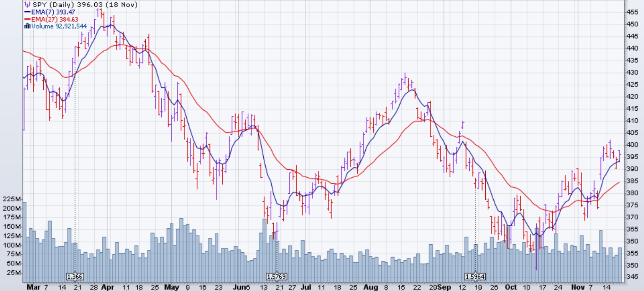Image resolution: width=644 pixels, height=291 pixels.
Task: Click the 400 price level on right axis
Action: click(x=632, y=145)
